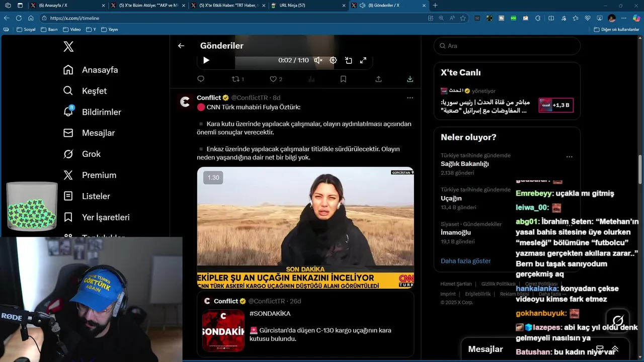
Task: Click Daha fazla göster
Action: [x=466, y=261]
